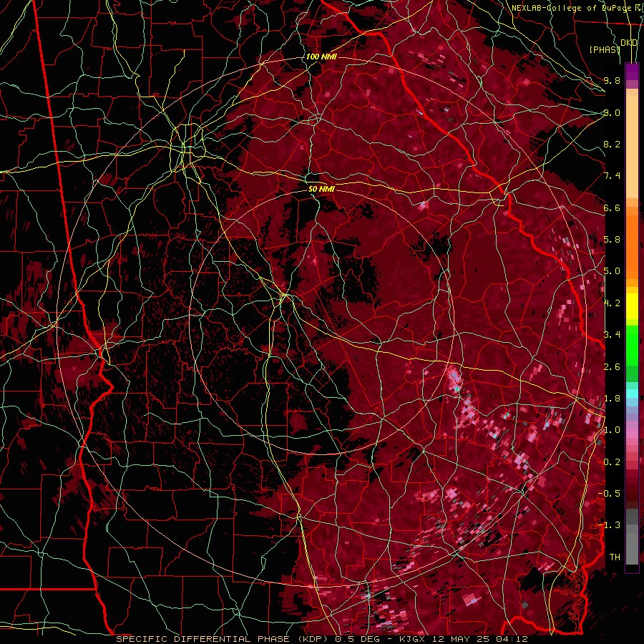Click the KJGX radar station identifier
644x644 pixels.
(413, 639)
